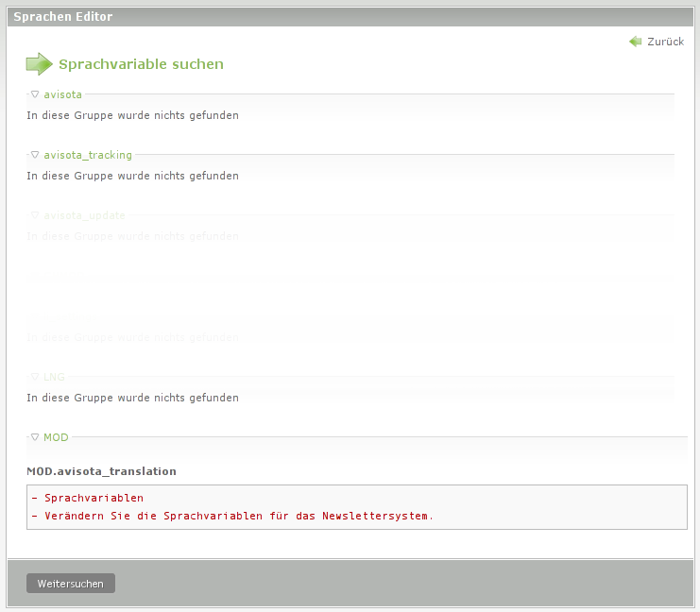Click the green Zurück back arrow icon
700x612 pixels.
[636, 42]
